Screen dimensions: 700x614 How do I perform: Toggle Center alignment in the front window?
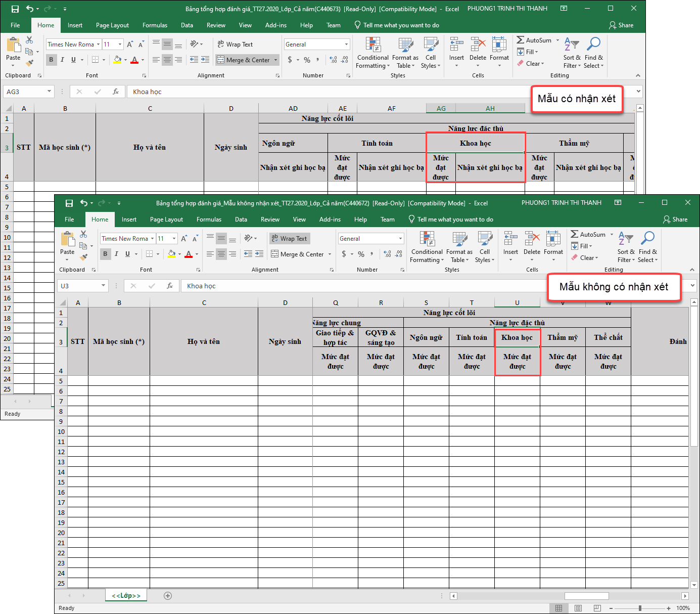tap(221, 254)
